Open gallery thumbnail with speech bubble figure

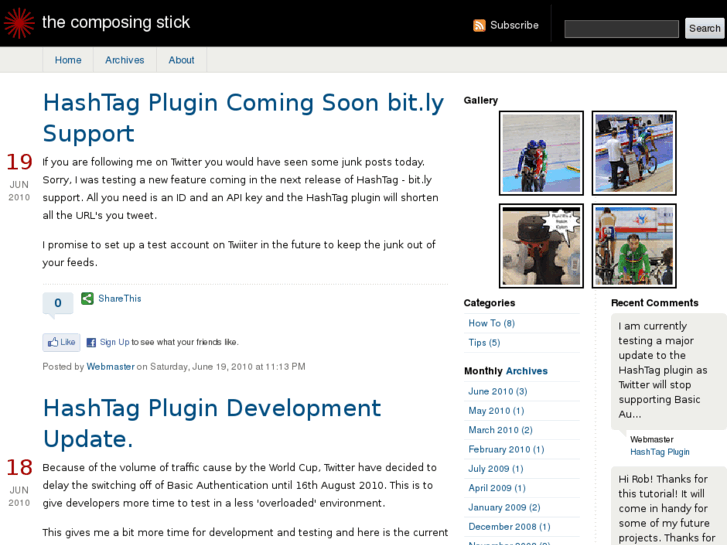(x=541, y=246)
